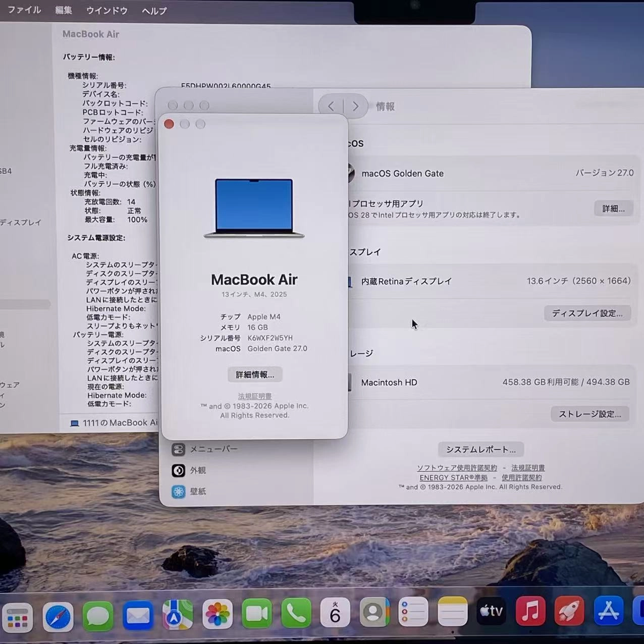Open 法規証明書 link in System Settings

pos(528,468)
